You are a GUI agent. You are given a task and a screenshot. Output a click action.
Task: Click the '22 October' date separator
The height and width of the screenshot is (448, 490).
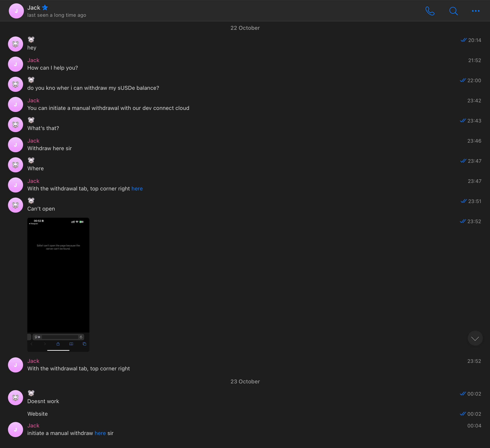coord(245,28)
